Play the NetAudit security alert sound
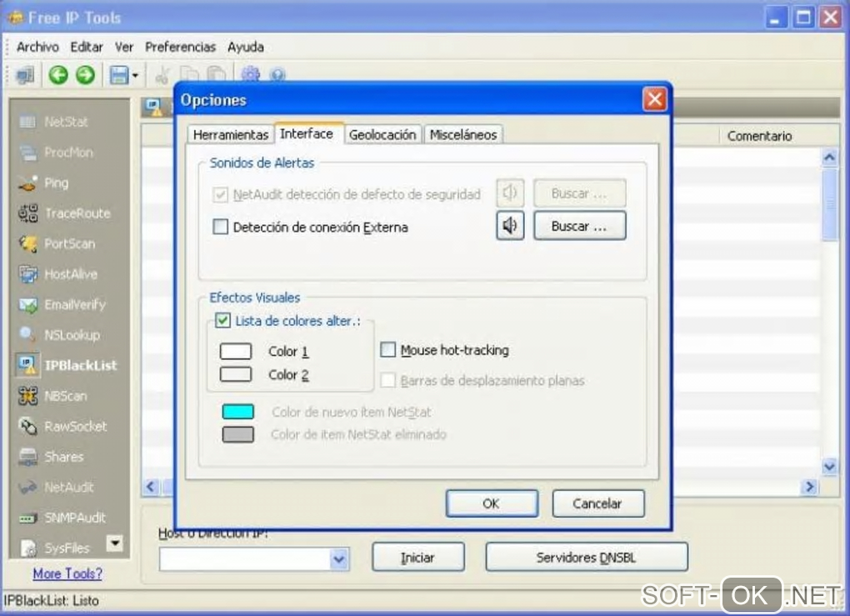The image size is (850, 616). click(x=509, y=193)
